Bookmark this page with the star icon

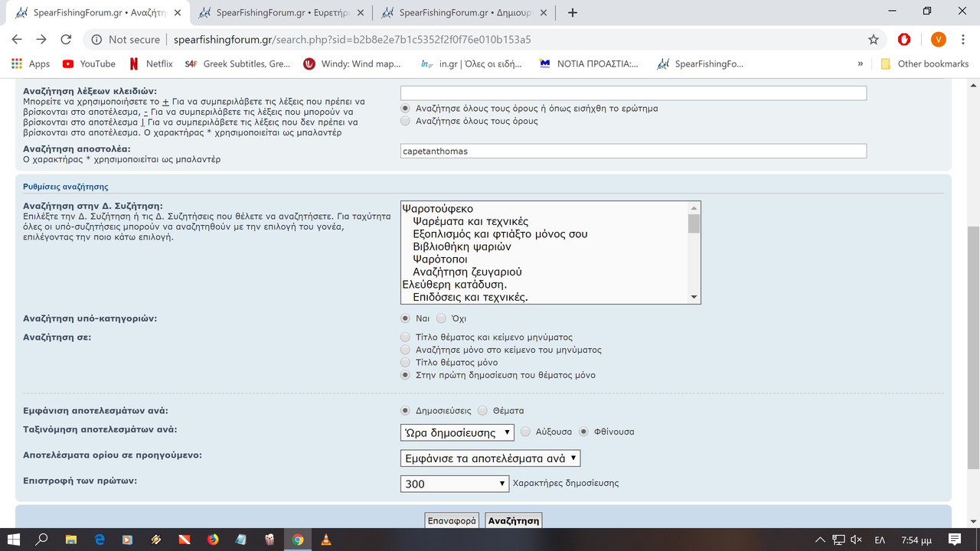[874, 40]
